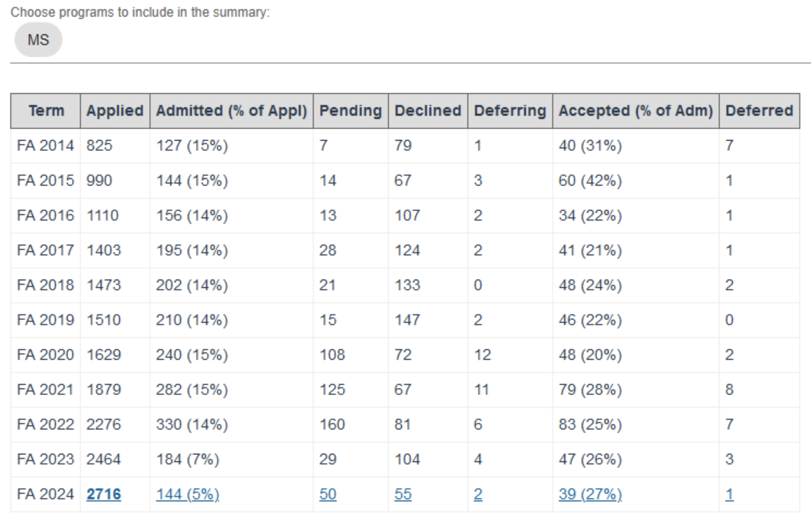The image size is (812, 531).
Task: Open the 50 pending applications link
Action: (328, 494)
